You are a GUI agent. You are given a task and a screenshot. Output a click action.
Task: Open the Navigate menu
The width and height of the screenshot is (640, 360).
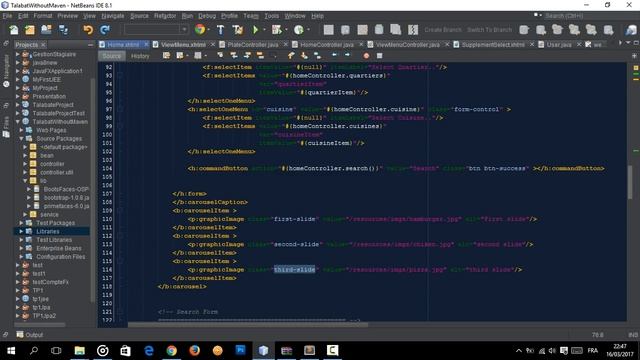113,16
